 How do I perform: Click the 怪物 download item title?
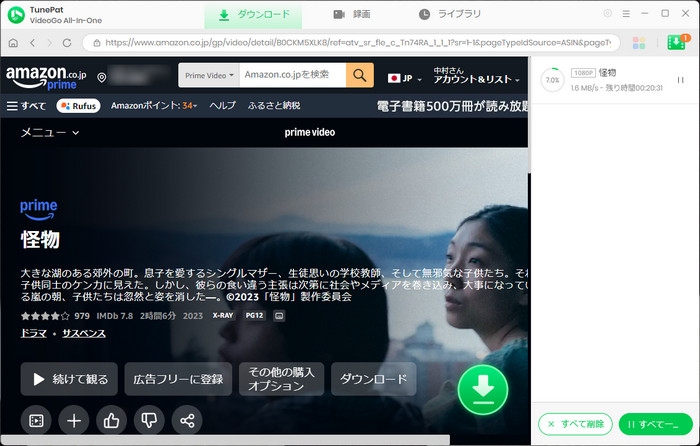[608, 73]
